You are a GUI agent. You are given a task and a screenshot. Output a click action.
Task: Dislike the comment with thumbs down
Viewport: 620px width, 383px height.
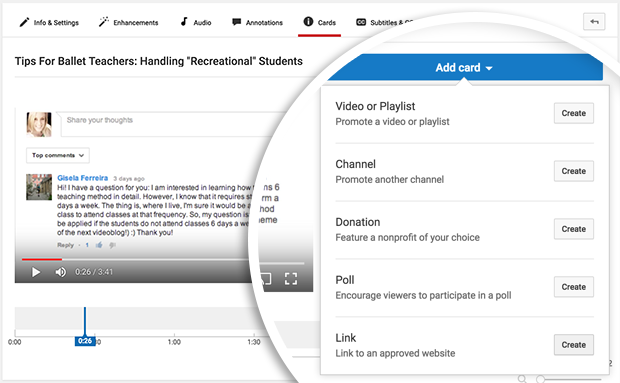(x=113, y=245)
